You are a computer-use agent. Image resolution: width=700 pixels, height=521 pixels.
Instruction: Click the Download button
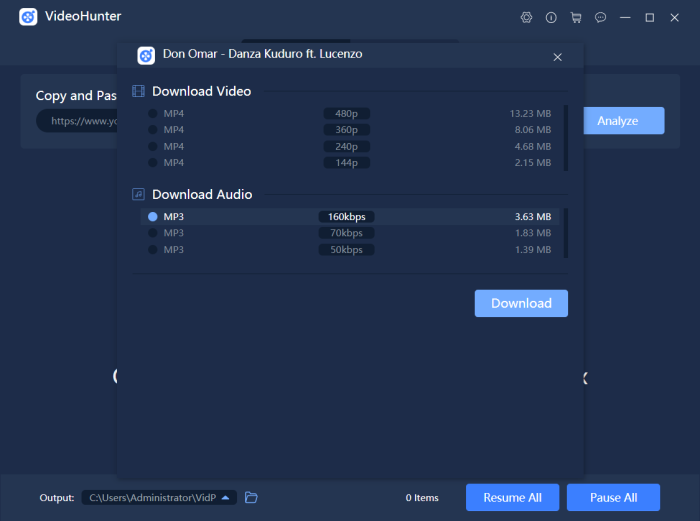(x=521, y=303)
